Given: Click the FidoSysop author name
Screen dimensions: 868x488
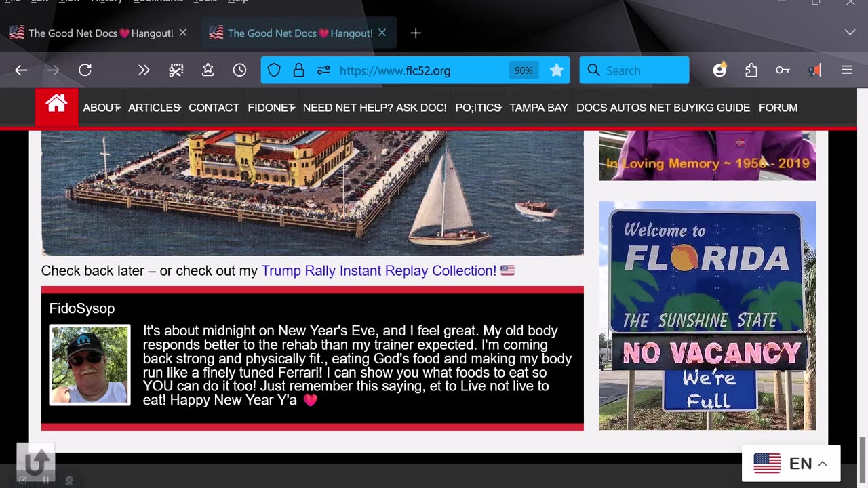Looking at the screenshot, I should [x=82, y=308].
